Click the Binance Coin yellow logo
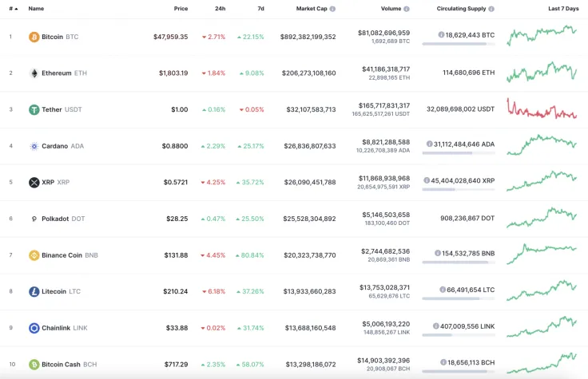588x379 pixels. pyautogui.click(x=34, y=255)
